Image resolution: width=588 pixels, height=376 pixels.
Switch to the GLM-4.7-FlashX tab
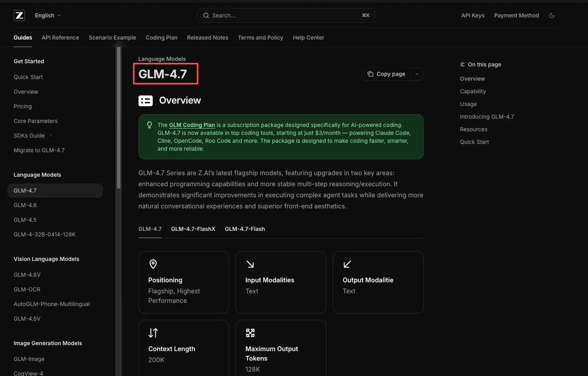[193, 229]
